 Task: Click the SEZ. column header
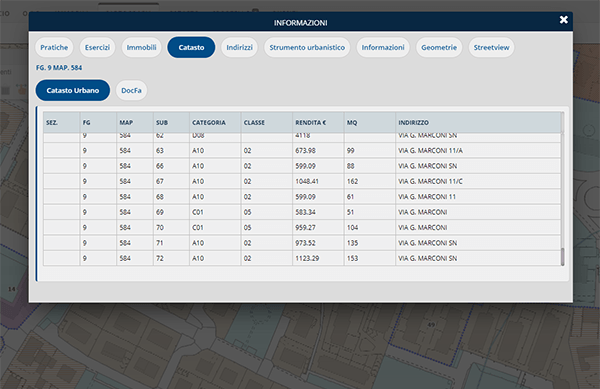(62, 122)
